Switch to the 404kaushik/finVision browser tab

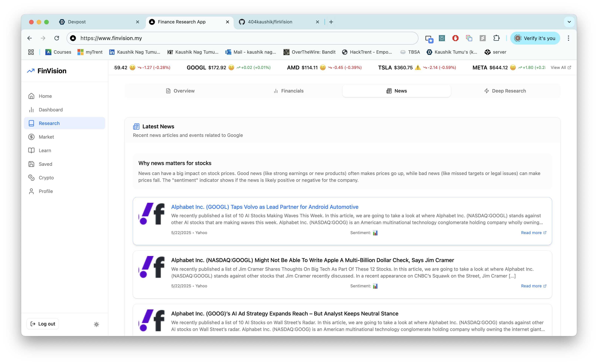click(x=270, y=22)
